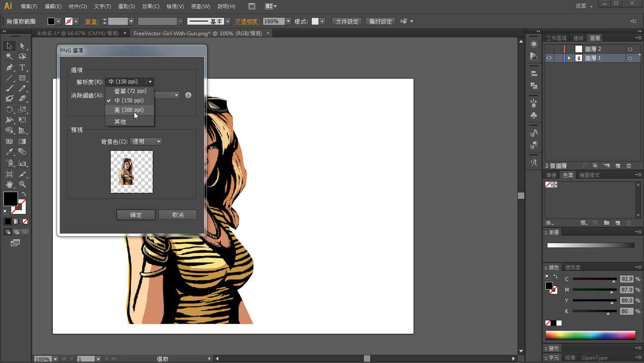Image resolution: width=644 pixels, height=363 pixels.
Task: Choose the Rectangle tool
Action: (22, 78)
